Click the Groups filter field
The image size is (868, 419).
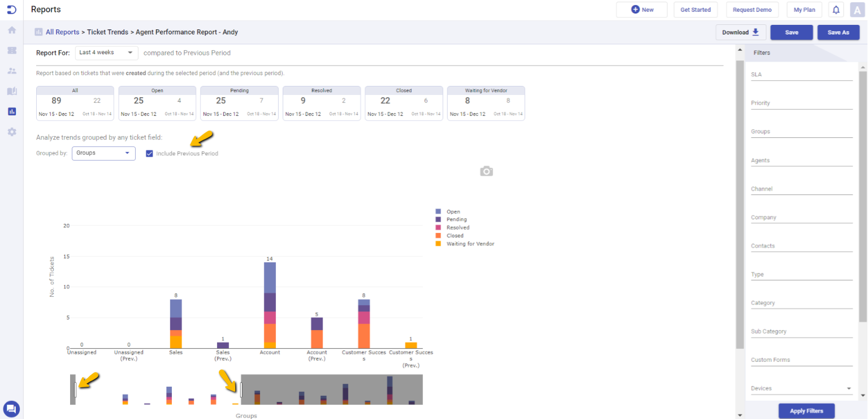801,131
